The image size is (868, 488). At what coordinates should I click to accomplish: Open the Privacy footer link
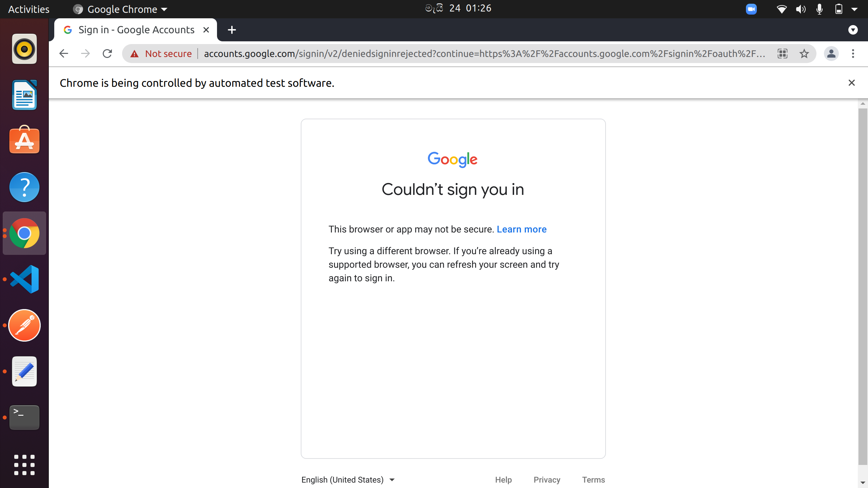[x=547, y=480]
